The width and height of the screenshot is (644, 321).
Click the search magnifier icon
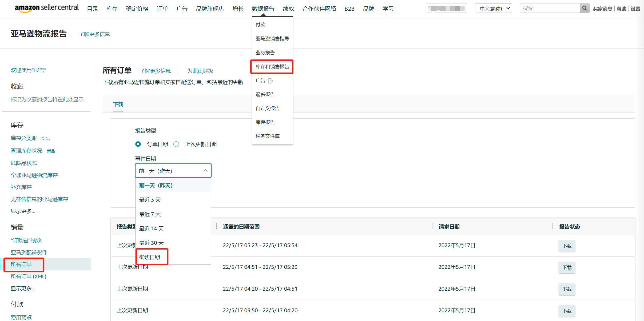click(x=584, y=8)
